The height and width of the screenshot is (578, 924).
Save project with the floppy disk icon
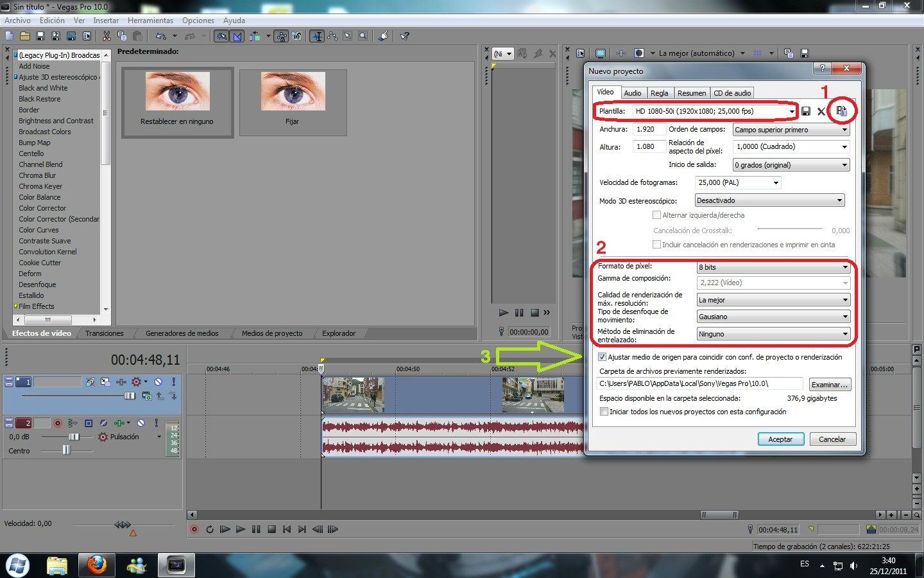(x=40, y=36)
